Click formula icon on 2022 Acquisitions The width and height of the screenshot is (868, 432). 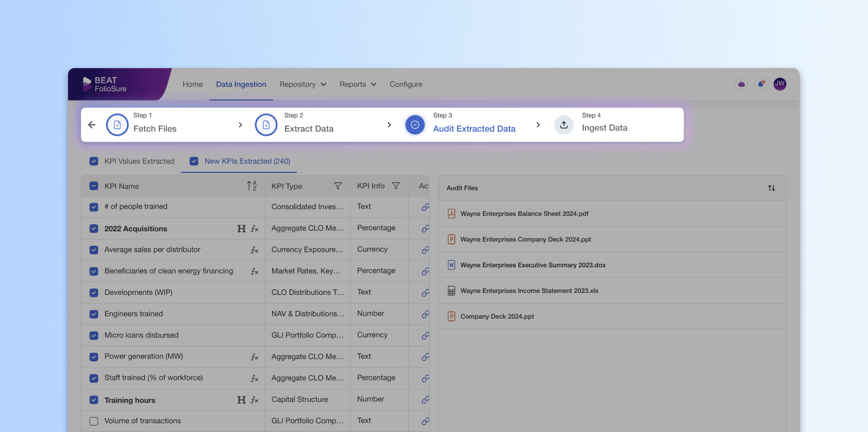[x=254, y=229]
